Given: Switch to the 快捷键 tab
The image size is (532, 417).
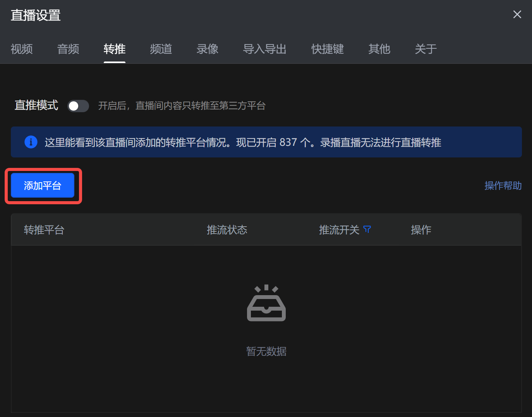Looking at the screenshot, I should [328, 49].
